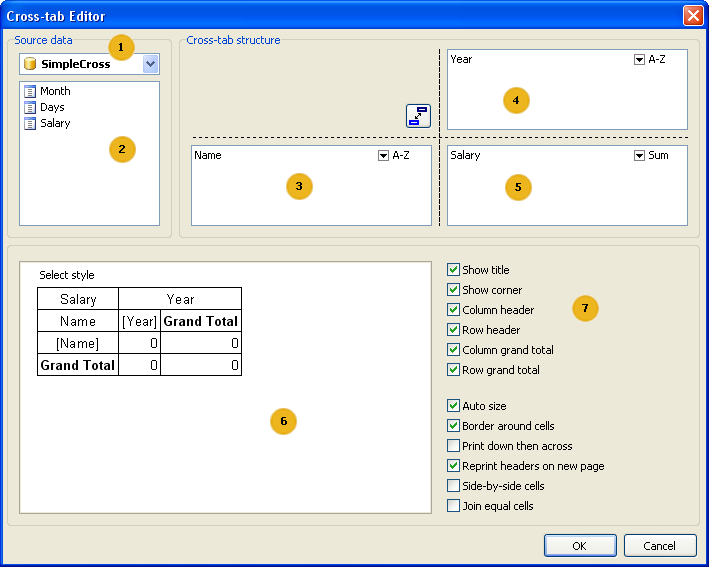This screenshot has width=709, height=567.
Task: Enable Print down then across
Action: coord(454,446)
